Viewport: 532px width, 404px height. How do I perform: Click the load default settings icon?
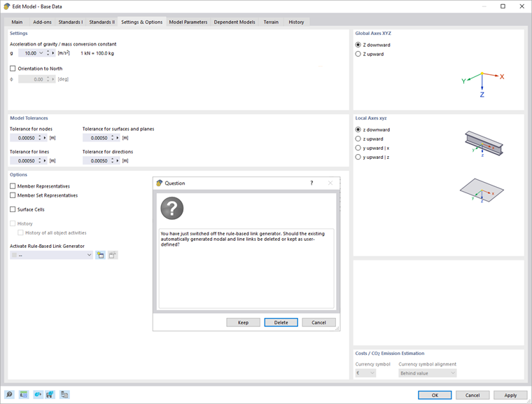point(37,394)
